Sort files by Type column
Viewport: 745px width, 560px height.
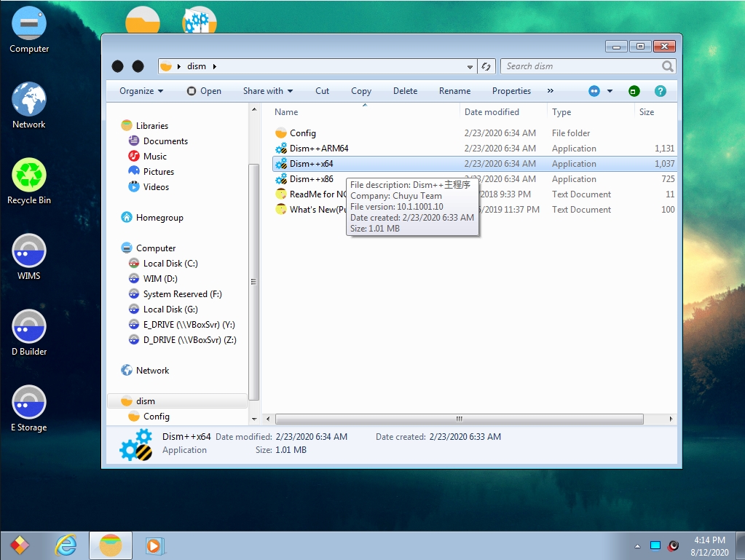point(591,112)
